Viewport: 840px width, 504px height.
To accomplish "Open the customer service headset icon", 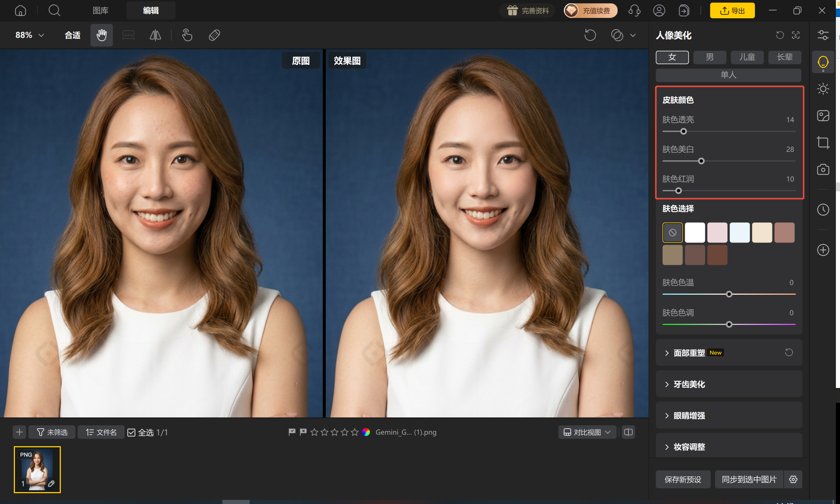I will click(634, 10).
